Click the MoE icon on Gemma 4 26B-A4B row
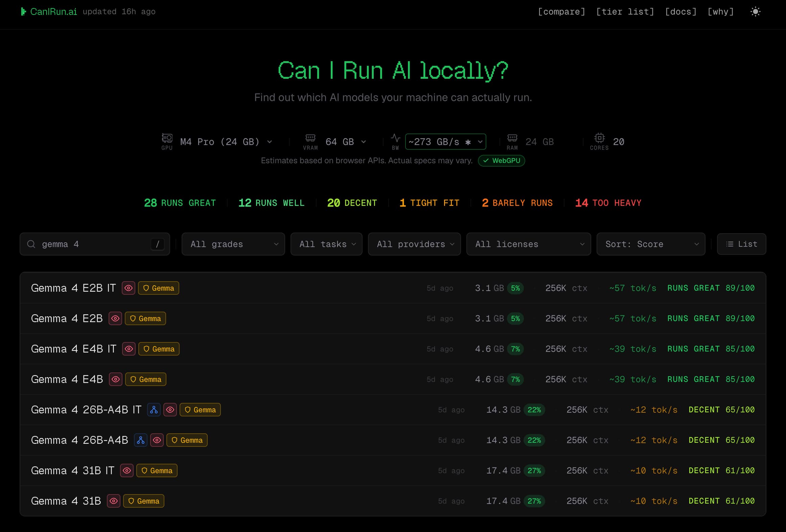The width and height of the screenshot is (786, 532). 141,440
